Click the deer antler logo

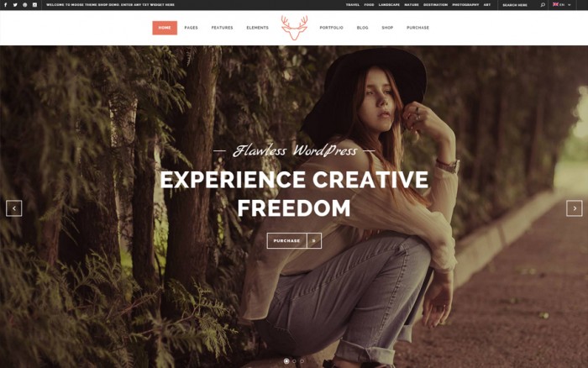294,28
